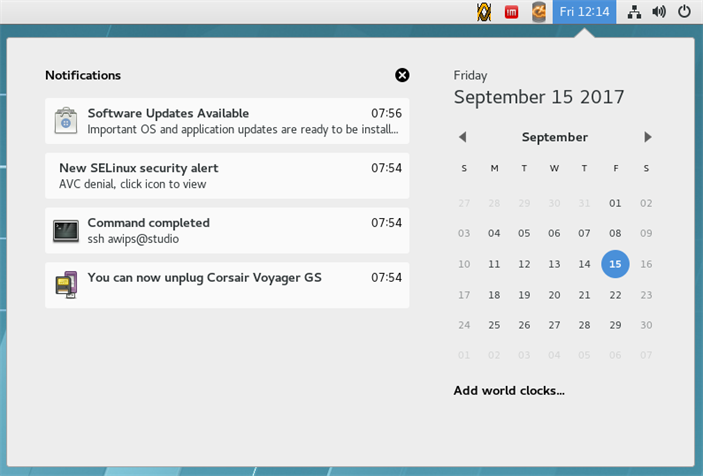The image size is (703, 476).
Task: Click the software bag icon in updates notification
Action: (x=66, y=121)
